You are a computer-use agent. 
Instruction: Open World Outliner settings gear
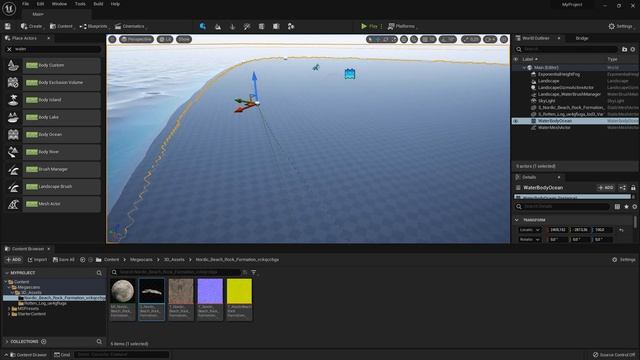coord(633,49)
